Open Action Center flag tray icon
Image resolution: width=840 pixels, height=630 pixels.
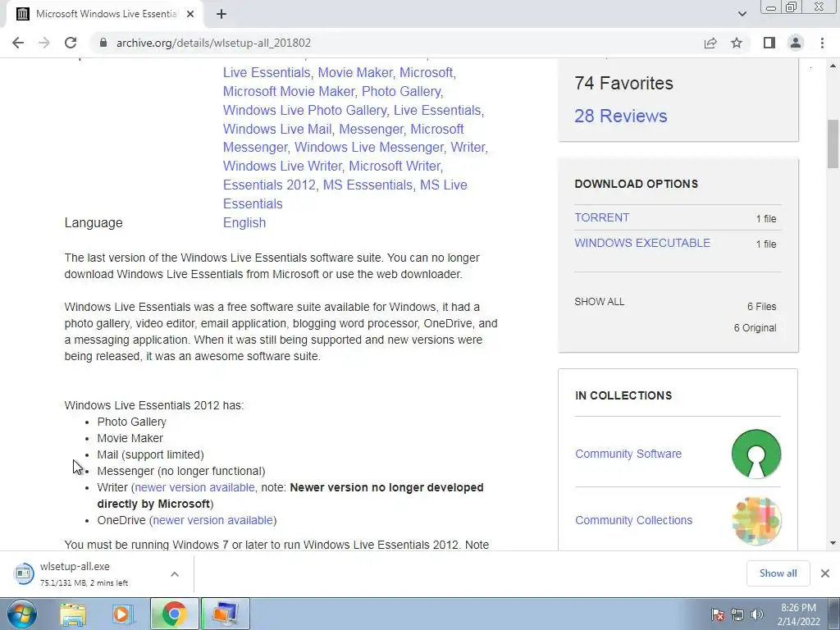tap(718, 614)
